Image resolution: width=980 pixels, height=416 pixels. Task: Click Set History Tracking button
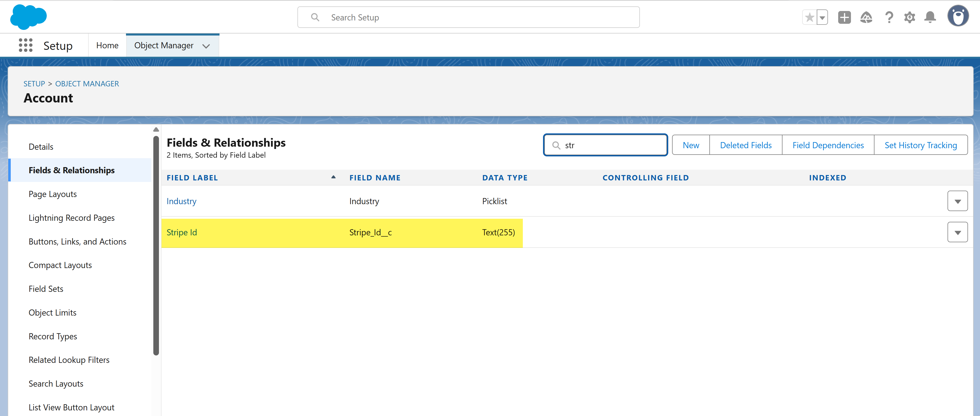(921, 145)
